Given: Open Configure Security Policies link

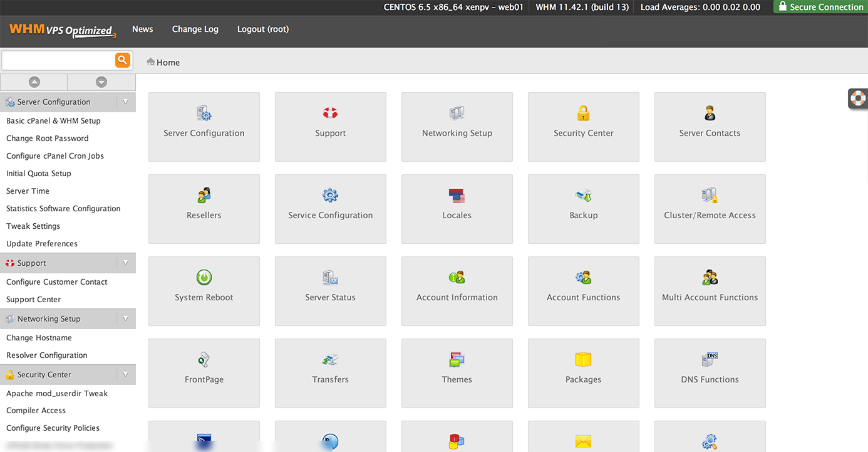Looking at the screenshot, I should 53,428.
